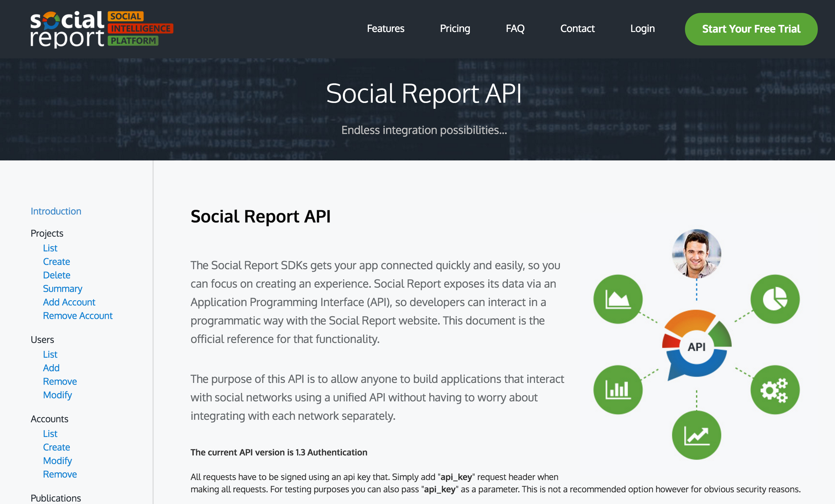Click Modify under the Accounts section
This screenshot has height=504, width=835.
click(57, 461)
